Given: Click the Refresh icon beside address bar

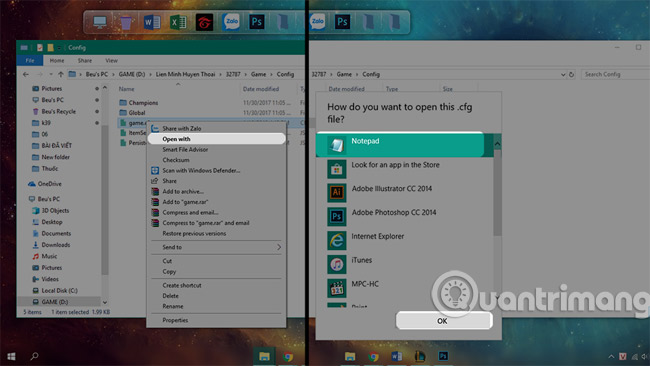Looking at the screenshot, I should click(571, 75).
